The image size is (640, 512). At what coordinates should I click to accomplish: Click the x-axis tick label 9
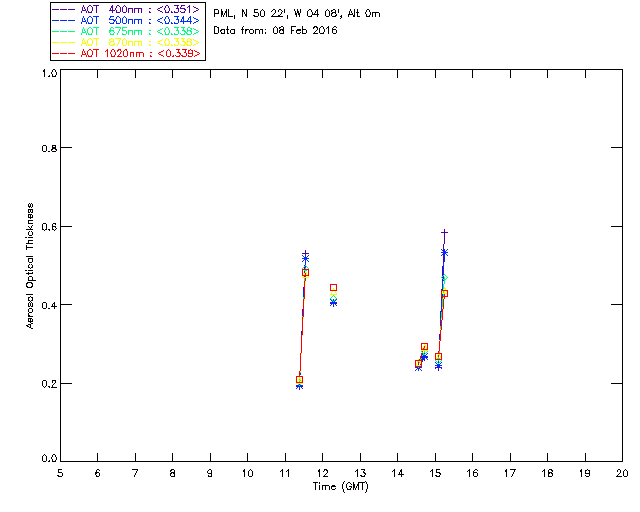coord(210,473)
